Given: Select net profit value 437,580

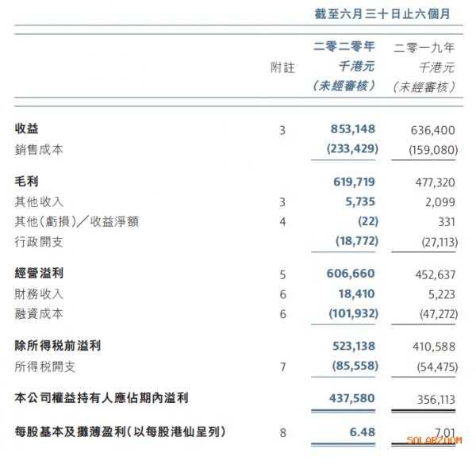Looking at the screenshot, I should click(x=352, y=398).
